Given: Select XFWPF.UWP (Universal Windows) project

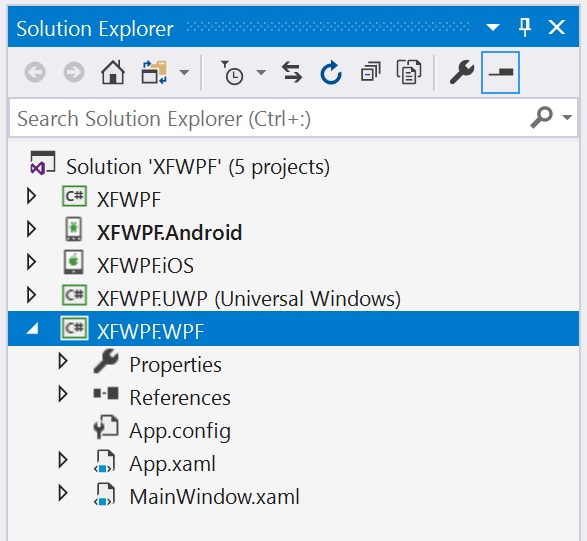Looking at the screenshot, I should pyautogui.click(x=249, y=299).
